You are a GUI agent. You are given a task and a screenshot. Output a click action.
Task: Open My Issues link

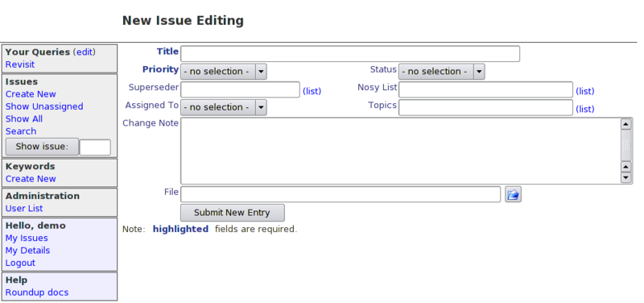point(27,238)
